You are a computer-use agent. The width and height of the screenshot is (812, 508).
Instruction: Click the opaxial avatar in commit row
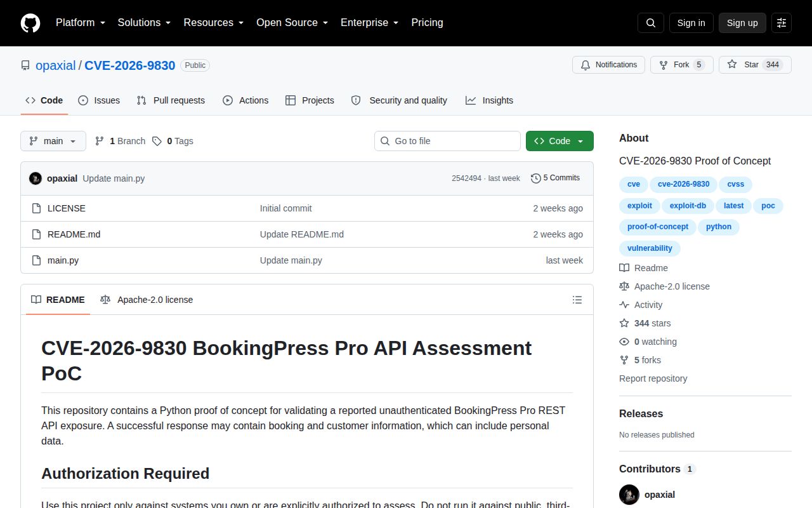pos(36,178)
